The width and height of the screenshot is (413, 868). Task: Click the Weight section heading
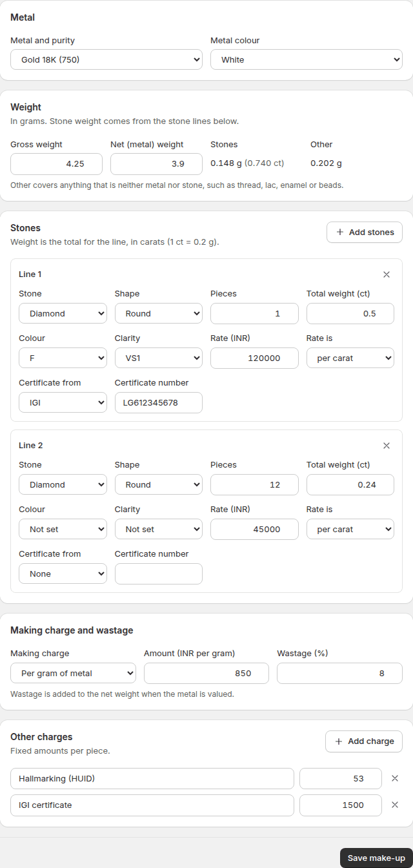pos(26,107)
